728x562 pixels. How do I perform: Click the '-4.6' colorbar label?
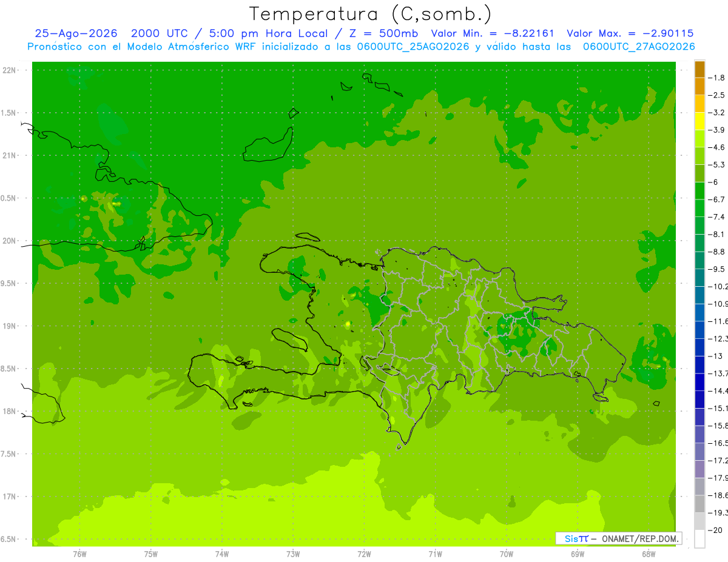coord(716,147)
